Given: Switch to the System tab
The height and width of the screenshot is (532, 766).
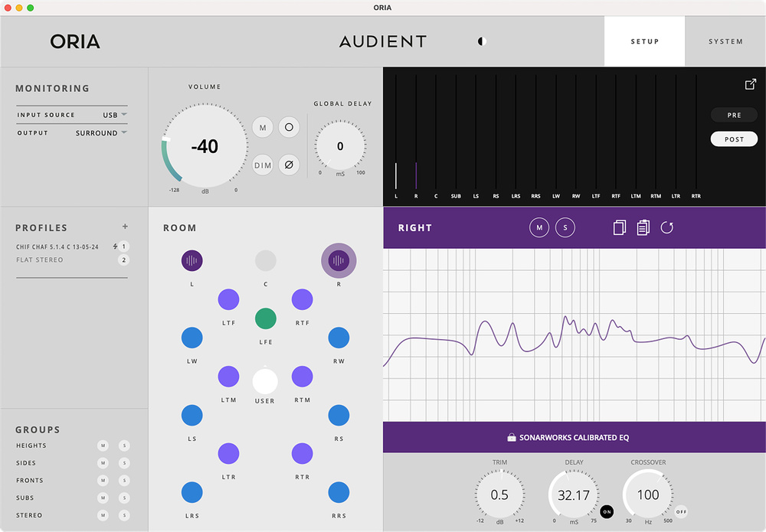Looking at the screenshot, I should coord(725,41).
